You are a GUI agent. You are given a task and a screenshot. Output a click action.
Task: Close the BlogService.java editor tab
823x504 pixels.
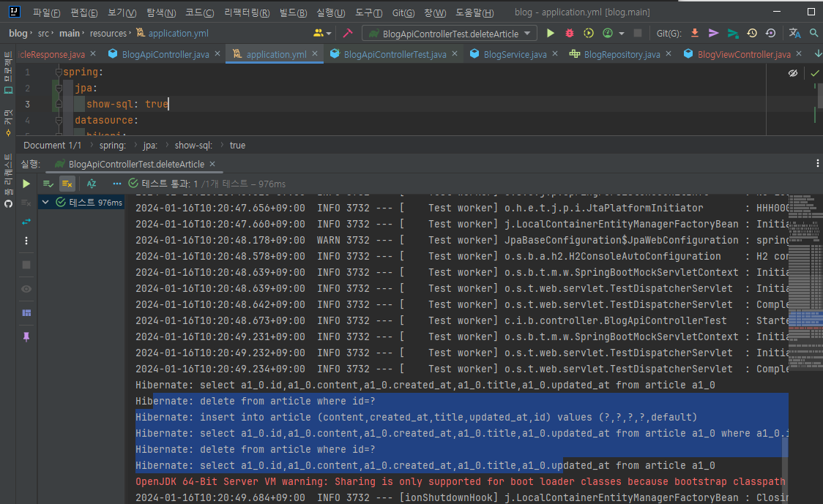555,53
